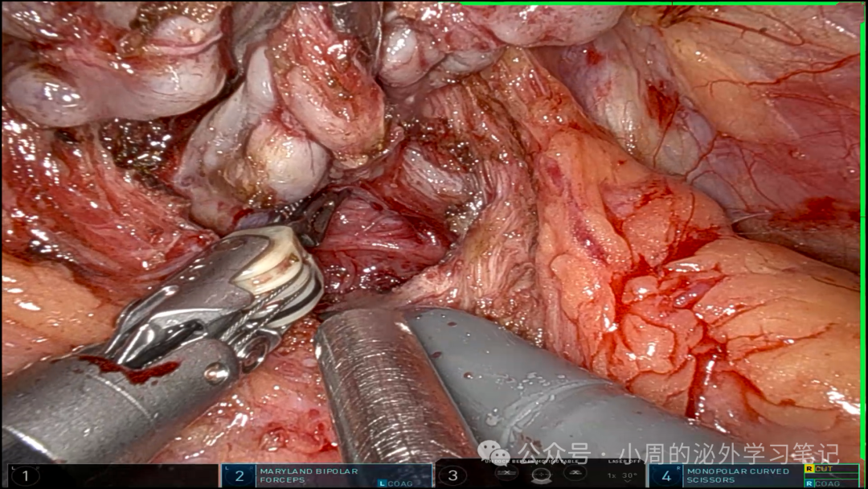868x489 pixels.
Task: Click the "UNDOCK BEFORE MOVING TABLE" warning text
Action: 531,462
